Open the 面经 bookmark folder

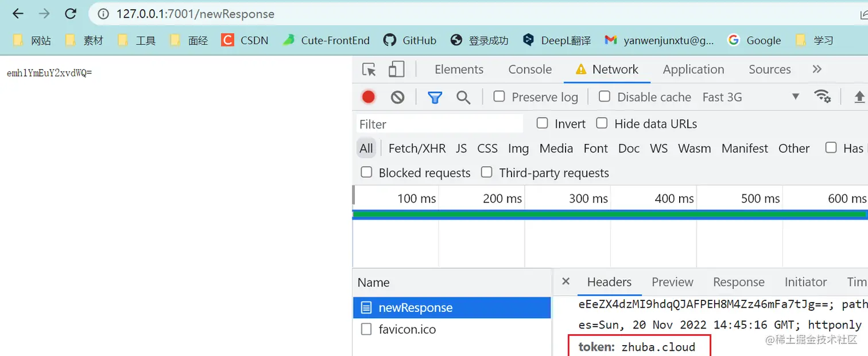coord(189,40)
